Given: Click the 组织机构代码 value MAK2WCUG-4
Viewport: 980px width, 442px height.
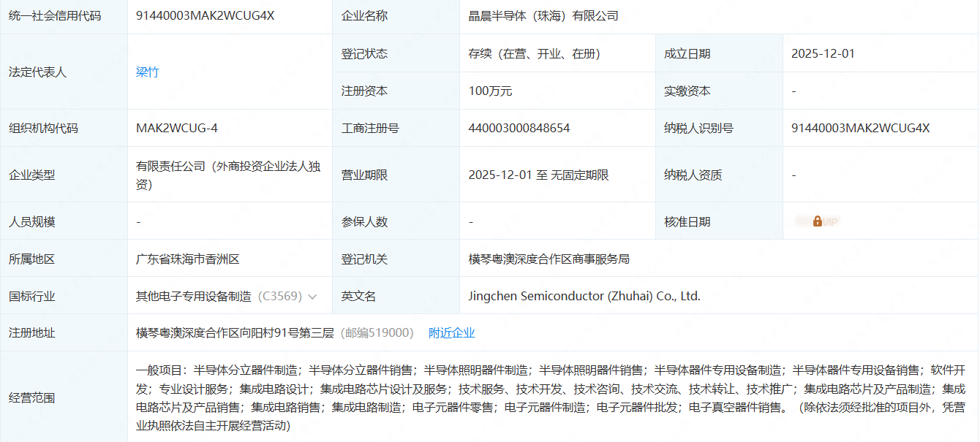Looking at the screenshot, I should point(176,129).
